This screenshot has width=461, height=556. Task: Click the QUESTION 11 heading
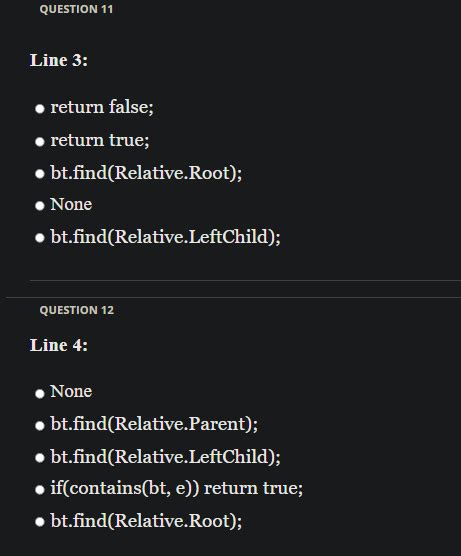pyautogui.click(x=76, y=9)
